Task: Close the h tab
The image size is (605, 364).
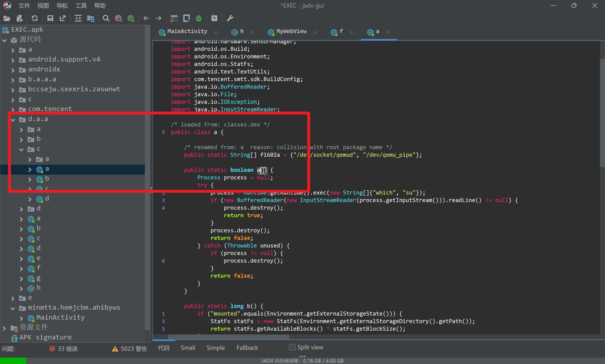Action: [252, 32]
